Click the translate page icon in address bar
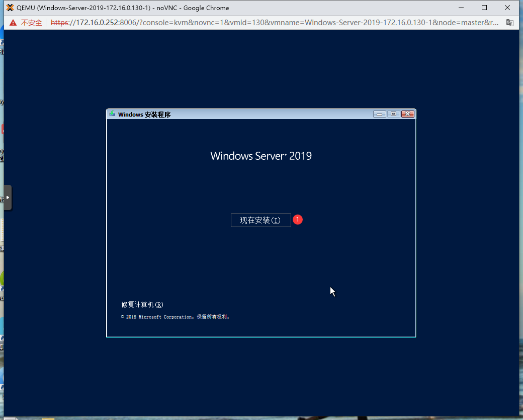 (x=509, y=23)
